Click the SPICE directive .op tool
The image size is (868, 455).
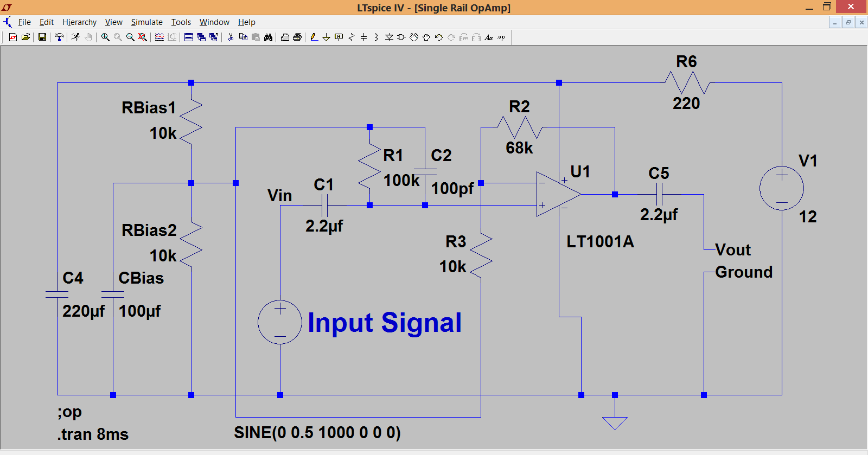click(x=501, y=37)
